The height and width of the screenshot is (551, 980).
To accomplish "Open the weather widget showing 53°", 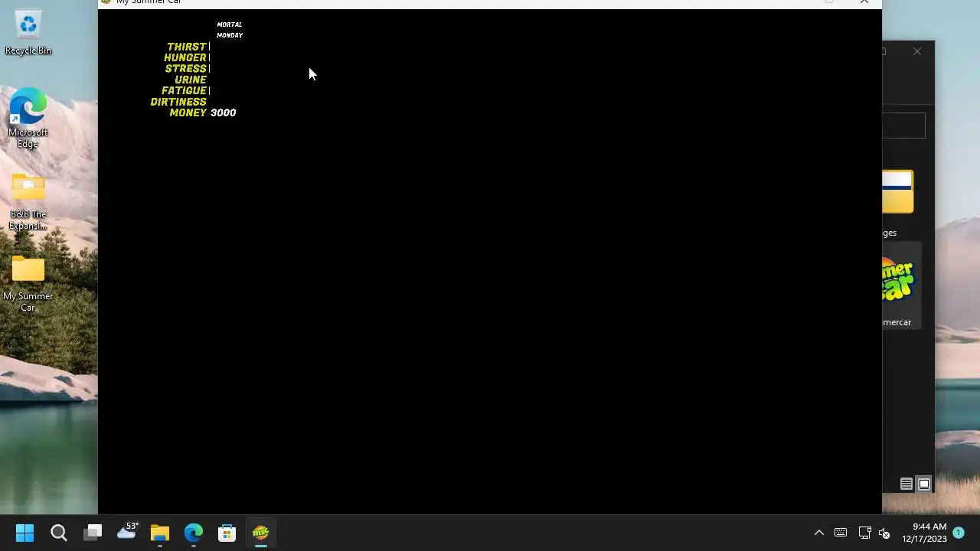I will pyautogui.click(x=126, y=531).
